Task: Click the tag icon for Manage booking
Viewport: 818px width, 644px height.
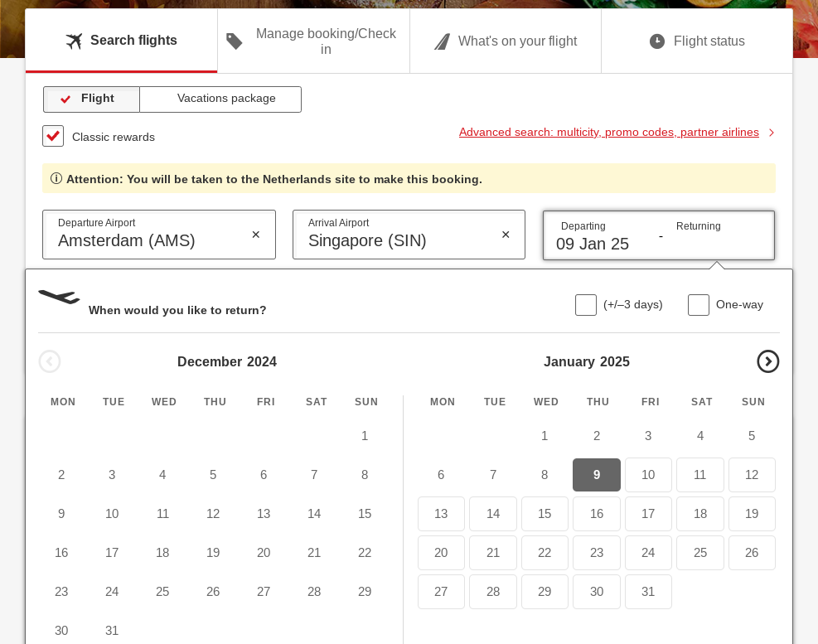Action: pyautogui.click(x=235, y=41)
